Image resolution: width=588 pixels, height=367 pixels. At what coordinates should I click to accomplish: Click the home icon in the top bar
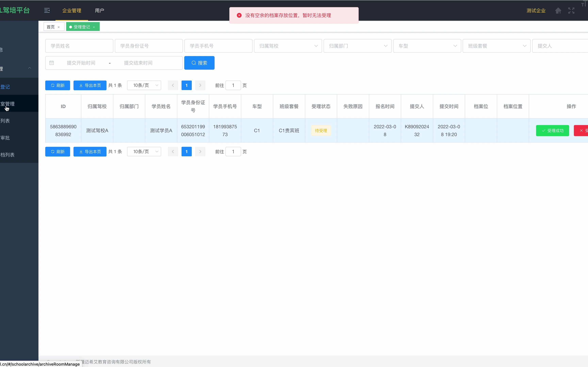click(x=558, y=10)
